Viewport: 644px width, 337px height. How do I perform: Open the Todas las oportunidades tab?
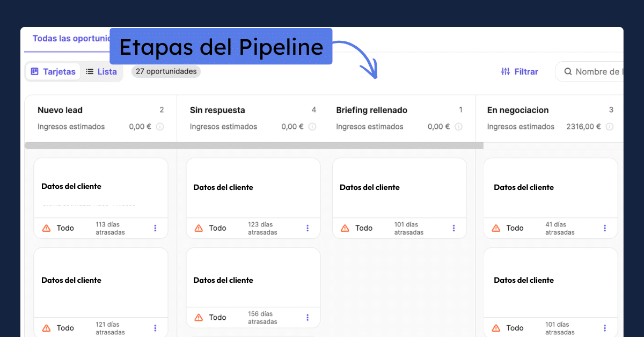click(71, 39)
